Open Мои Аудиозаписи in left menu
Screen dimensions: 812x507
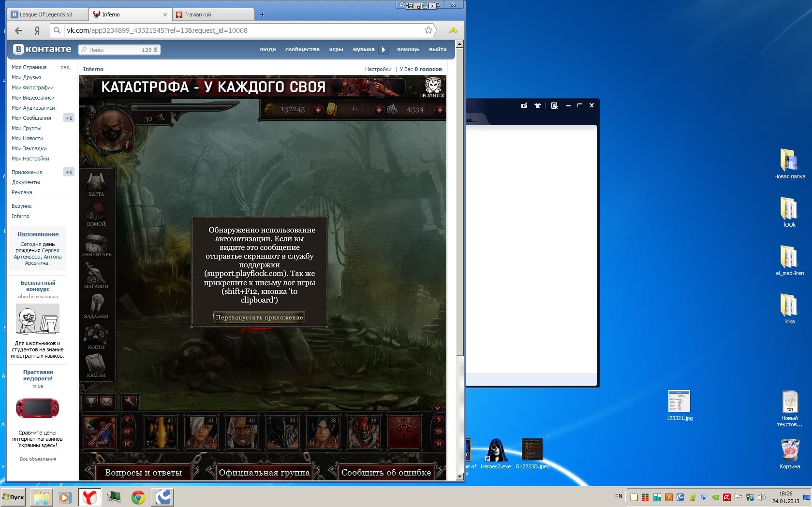[x=33, y=108]
